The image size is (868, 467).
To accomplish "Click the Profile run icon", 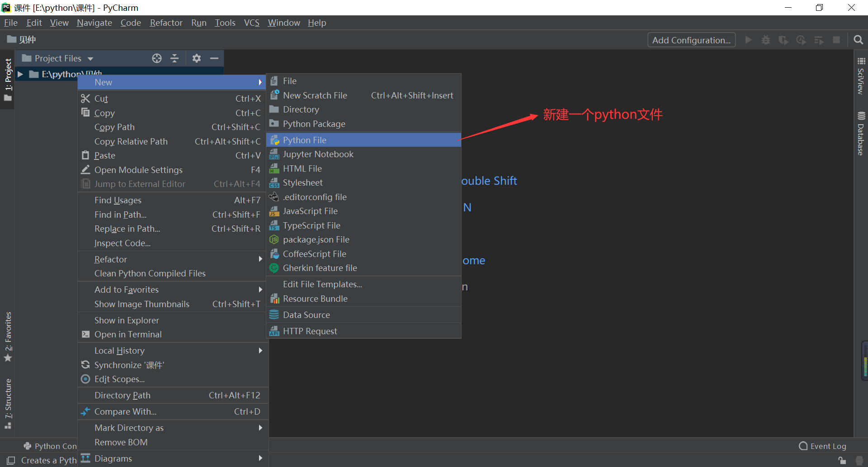I will coord(801,40).
